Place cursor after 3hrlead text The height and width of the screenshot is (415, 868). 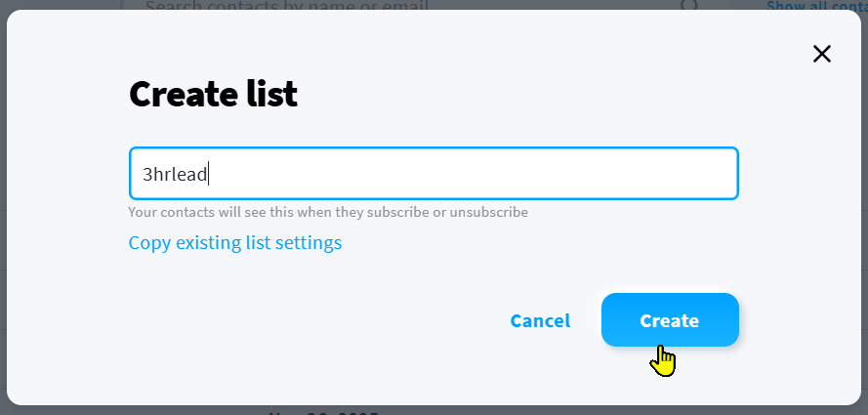209,175
